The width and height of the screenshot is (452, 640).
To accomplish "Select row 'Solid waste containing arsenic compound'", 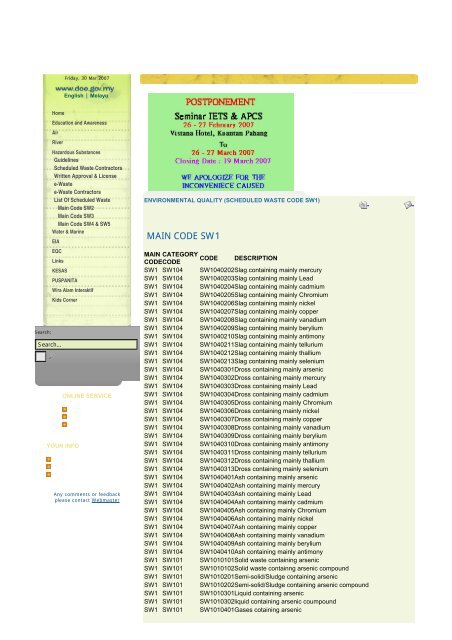I will (246, 568).
